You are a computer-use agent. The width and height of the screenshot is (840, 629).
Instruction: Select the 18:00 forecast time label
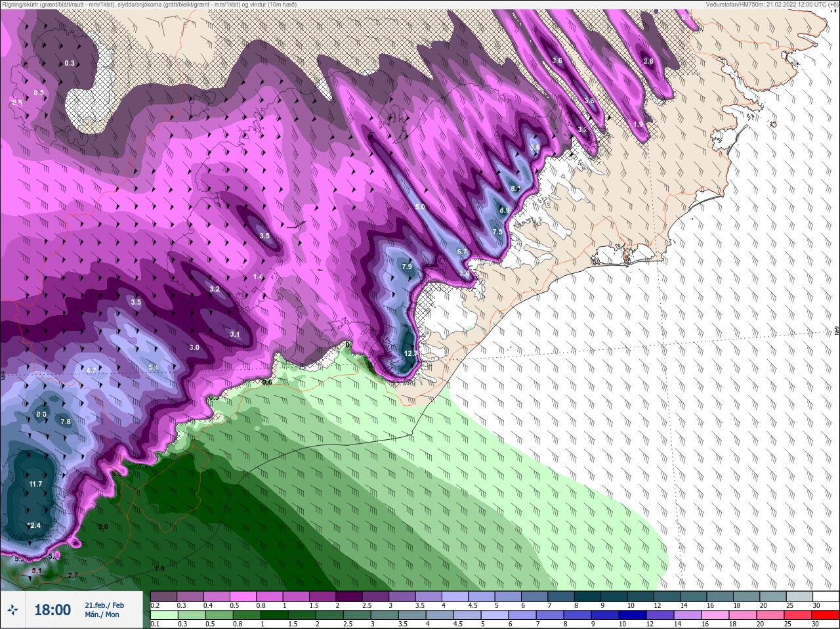[x=52, y=610]
